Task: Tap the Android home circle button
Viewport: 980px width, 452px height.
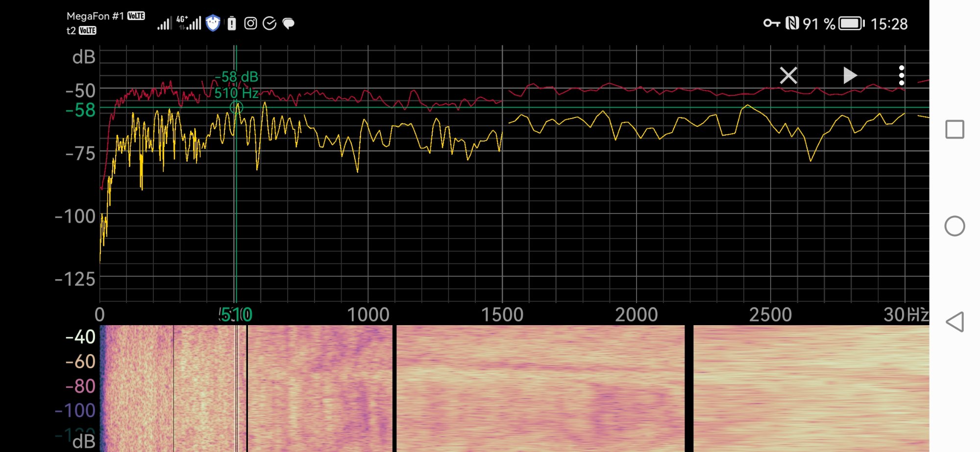Action: 955,226
